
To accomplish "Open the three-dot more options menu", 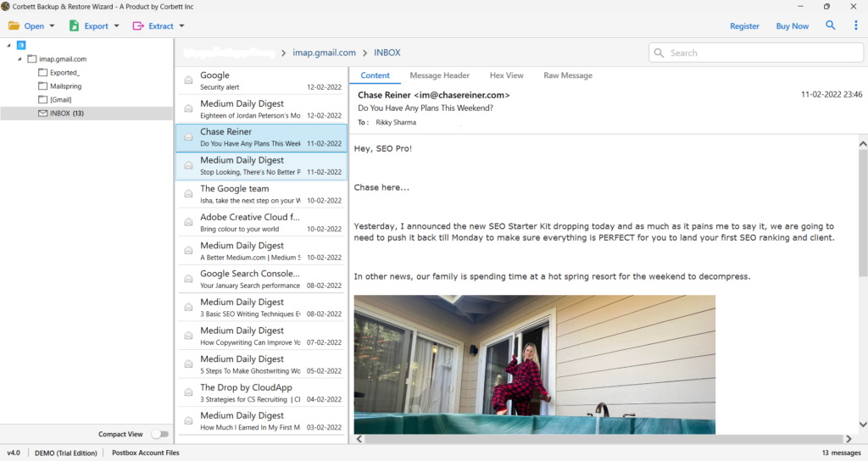I will [856, 25].
